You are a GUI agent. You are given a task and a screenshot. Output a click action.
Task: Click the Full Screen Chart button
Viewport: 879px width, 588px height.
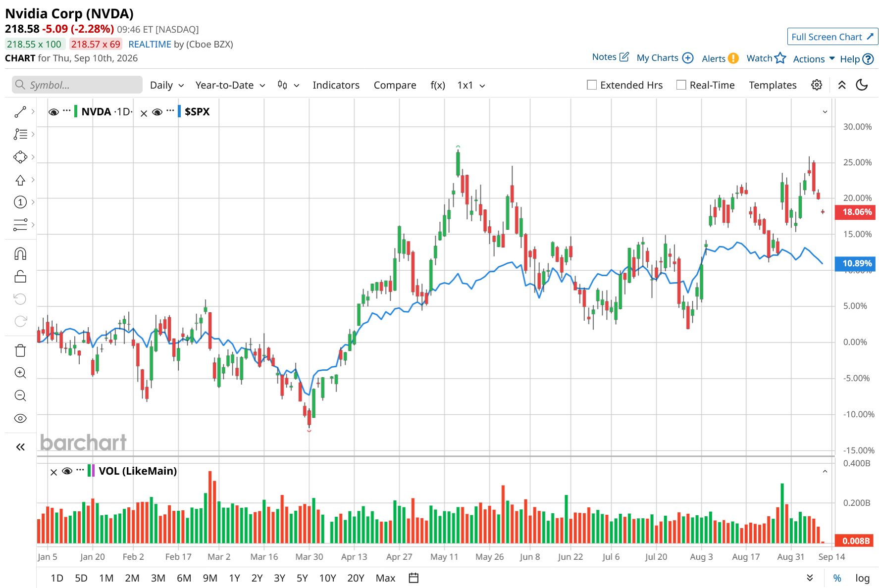(832, 37)
